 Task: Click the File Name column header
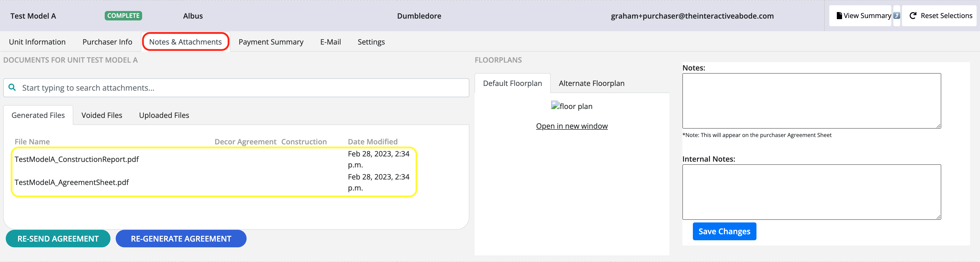[x=32, y=141]
